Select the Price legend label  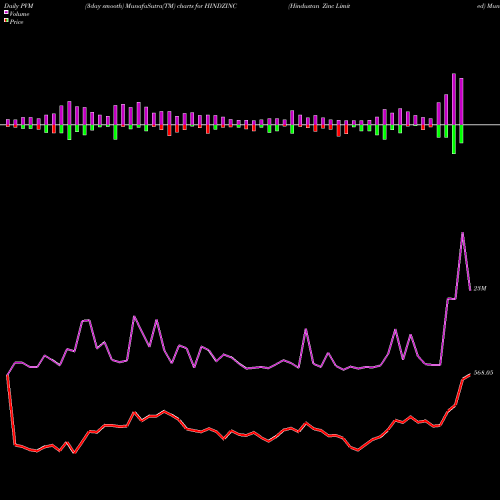pos(16,22)
